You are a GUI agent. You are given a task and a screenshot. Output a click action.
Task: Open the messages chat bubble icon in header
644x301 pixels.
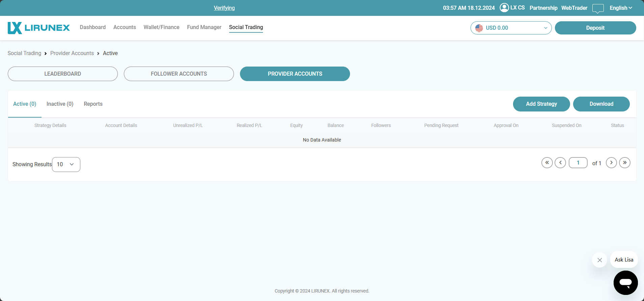pyautogui.click(x=598, y=8)
